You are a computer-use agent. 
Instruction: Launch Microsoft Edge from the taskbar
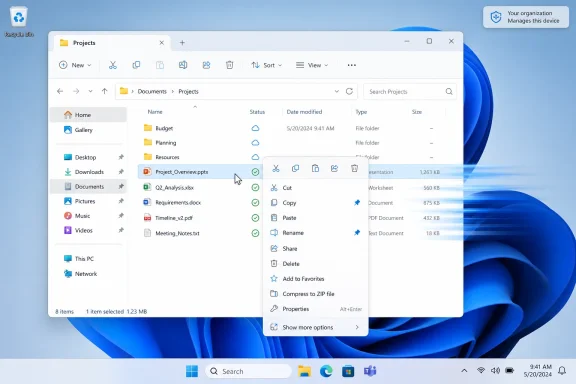(326, 371)
